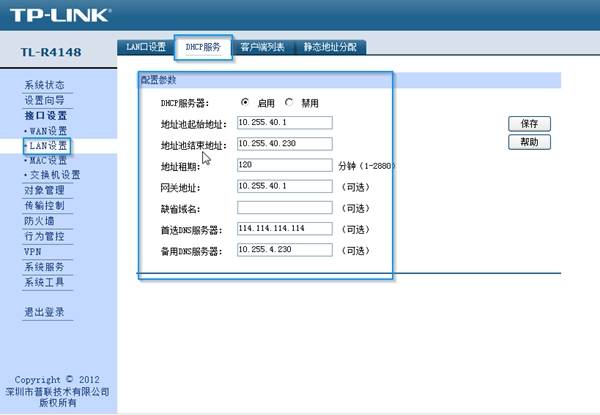
Task: Open WAN设置 submenu item
Action: pyautogui.click(x=48, y=131)
